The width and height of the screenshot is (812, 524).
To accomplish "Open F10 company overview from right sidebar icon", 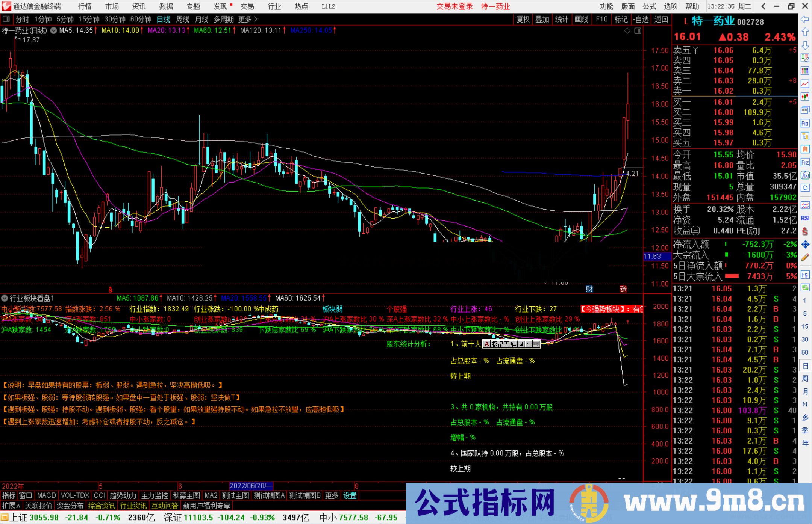I will [x=805, y=124].
